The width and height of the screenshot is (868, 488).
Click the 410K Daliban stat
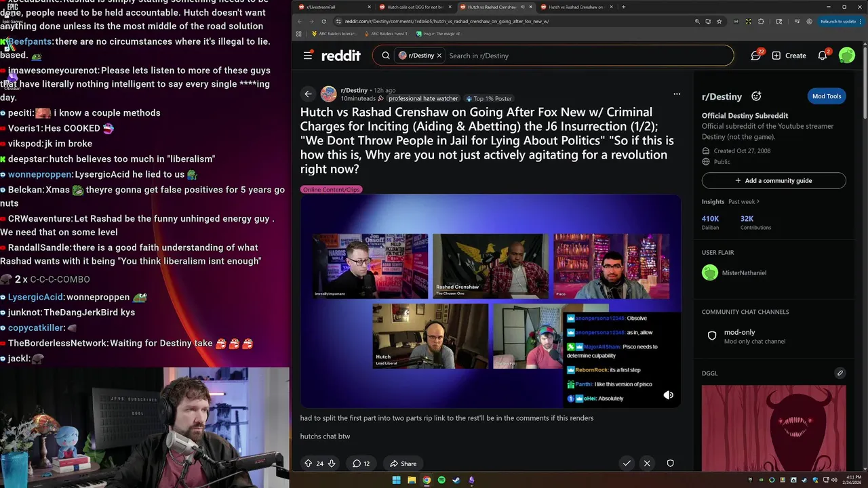point(711,222)
